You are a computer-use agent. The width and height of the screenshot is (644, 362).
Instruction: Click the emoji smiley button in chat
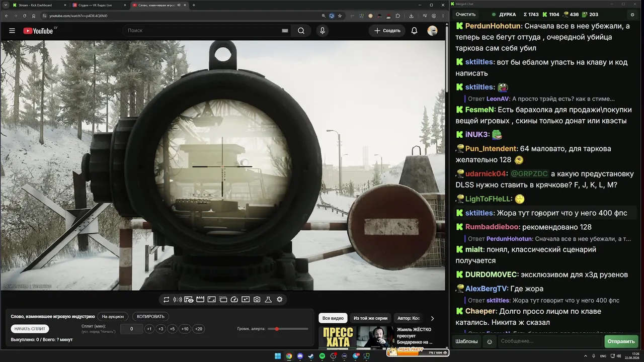click(489, 341)
